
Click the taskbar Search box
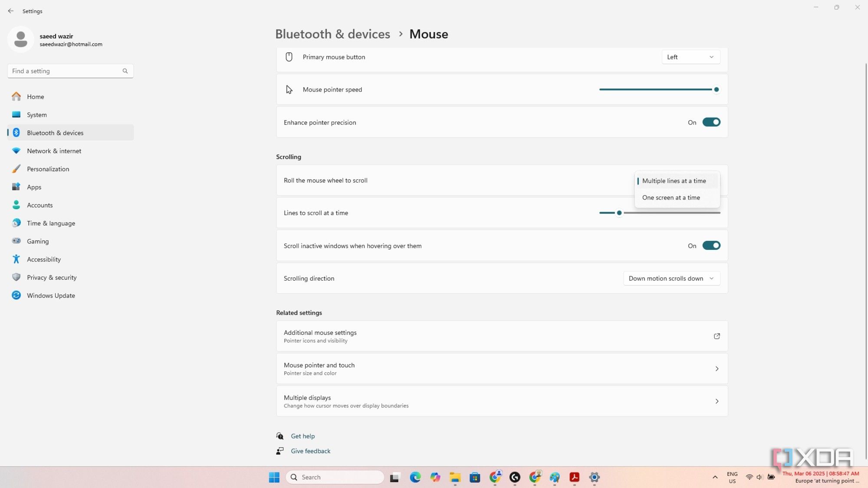pos(335,477)
